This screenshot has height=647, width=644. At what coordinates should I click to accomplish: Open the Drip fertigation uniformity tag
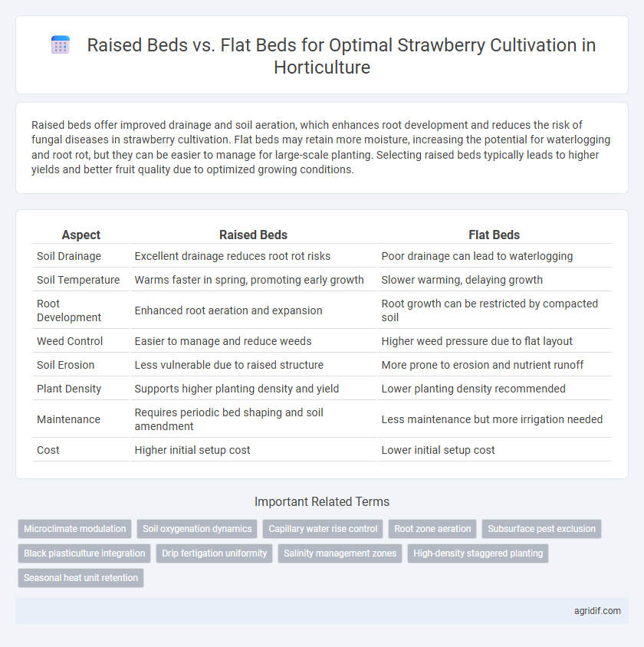click(x=214, y=553)
